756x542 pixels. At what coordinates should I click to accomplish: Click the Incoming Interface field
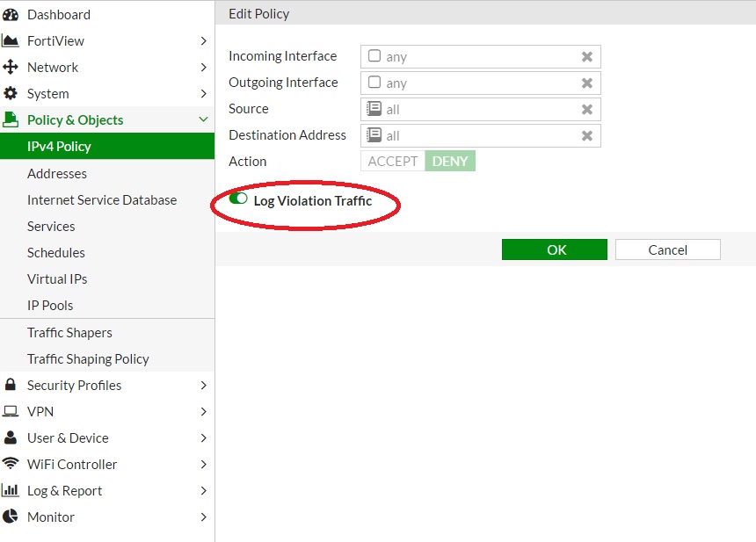(x=481, y=57)
